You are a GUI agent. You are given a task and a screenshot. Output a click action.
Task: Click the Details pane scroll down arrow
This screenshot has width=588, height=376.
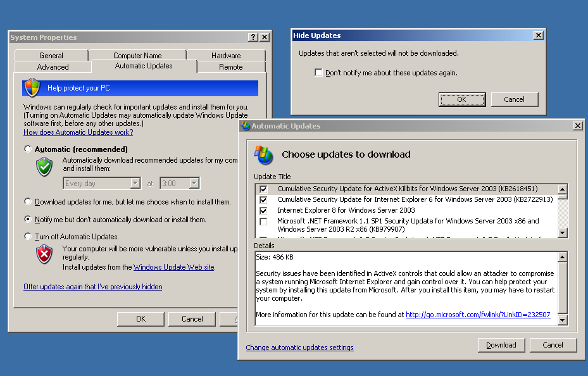[x=562, y=320]
